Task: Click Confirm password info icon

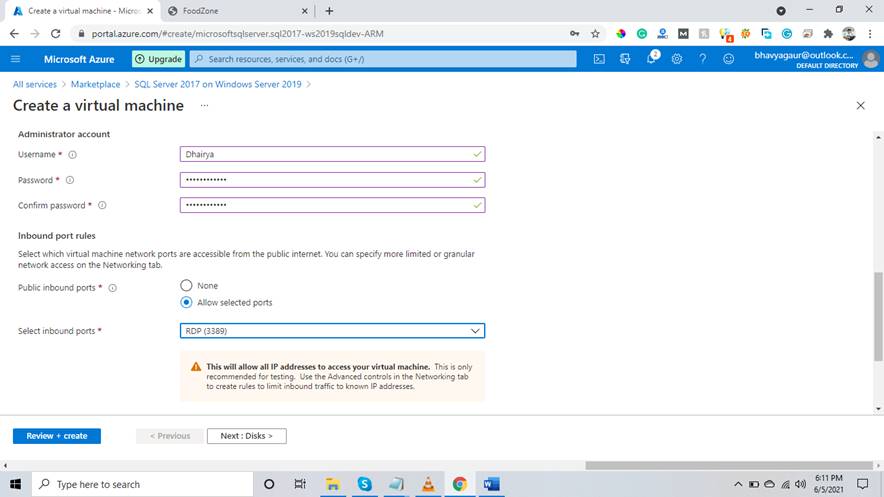Action: [102, 205]
